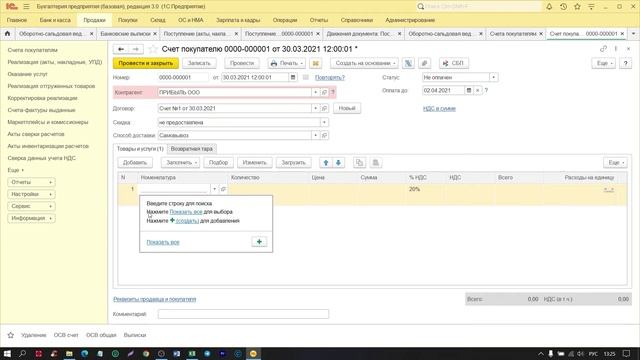Click the icon right of copy-row button

(376, 162)
